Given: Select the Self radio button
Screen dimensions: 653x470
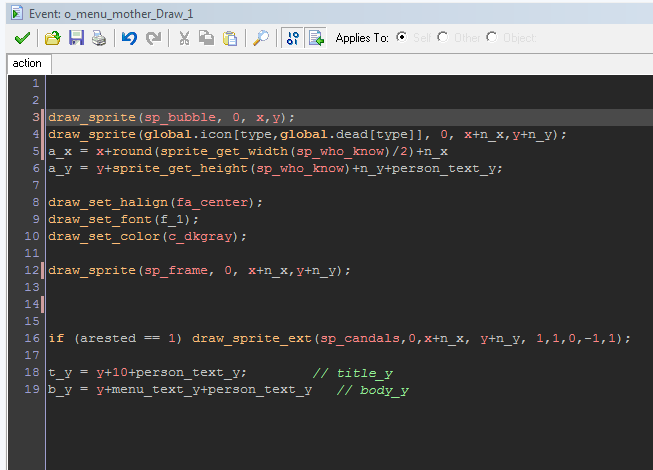Looking at the screenshot, I should coord(401,37).
